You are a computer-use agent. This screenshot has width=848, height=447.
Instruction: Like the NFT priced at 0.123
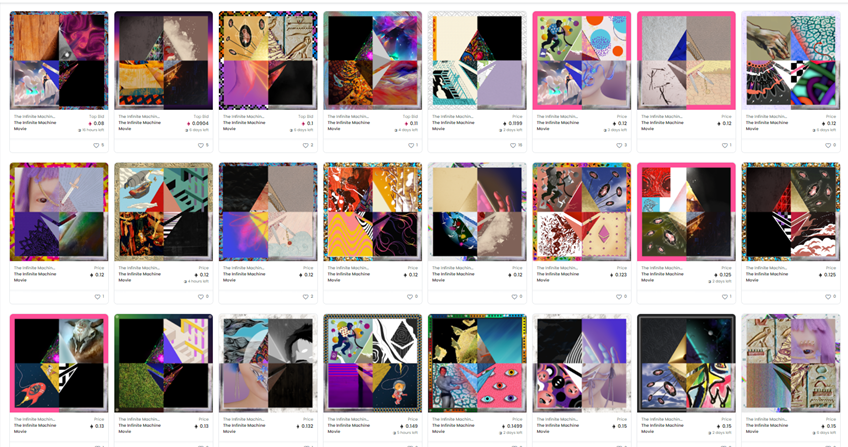point(619,297)
